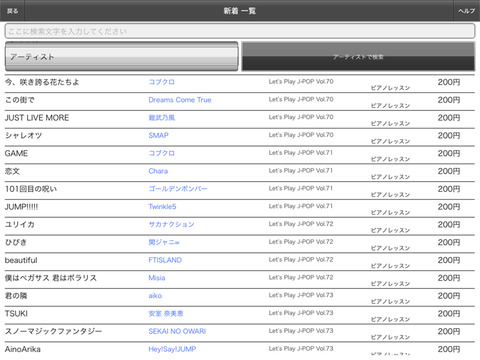Open artist link Hey!Say!JUMP
480x360 pixels.
172,349
